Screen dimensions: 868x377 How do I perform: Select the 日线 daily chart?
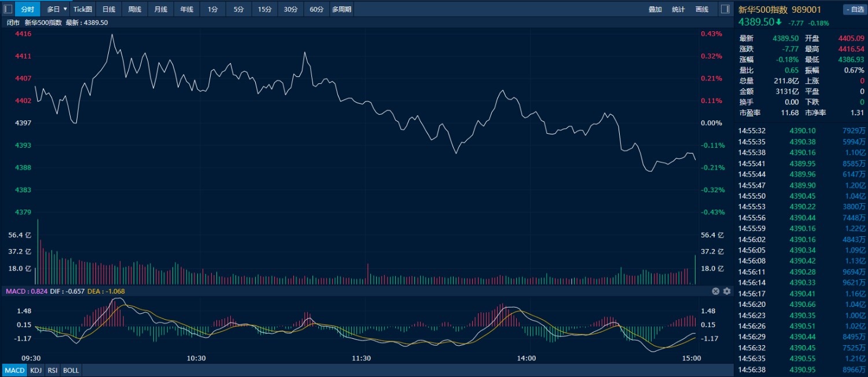(109, 9)
